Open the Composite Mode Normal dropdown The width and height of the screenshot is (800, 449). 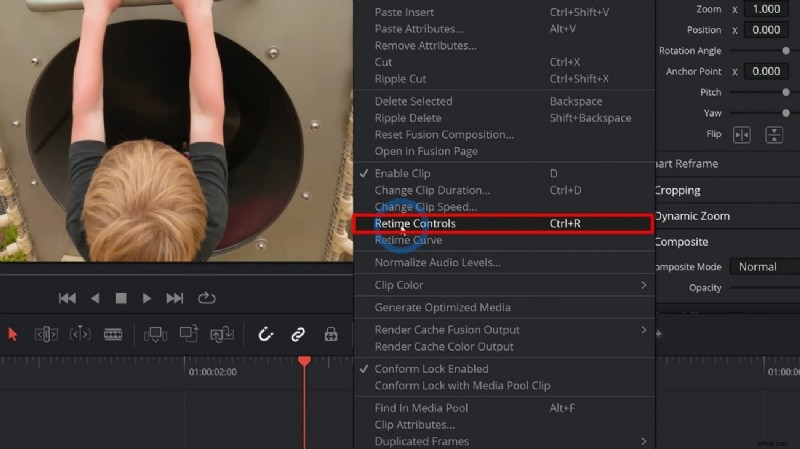[x=765, y=267]
